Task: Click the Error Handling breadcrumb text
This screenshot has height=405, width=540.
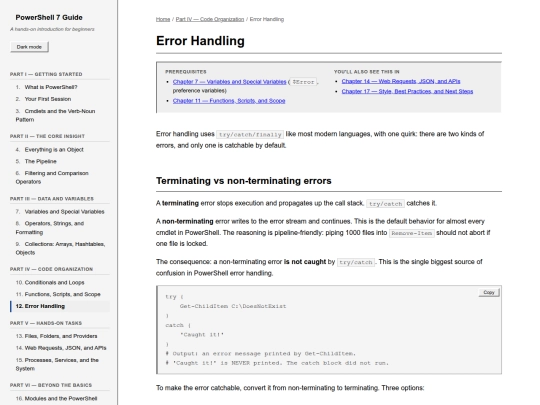Action: click(267, 19)
